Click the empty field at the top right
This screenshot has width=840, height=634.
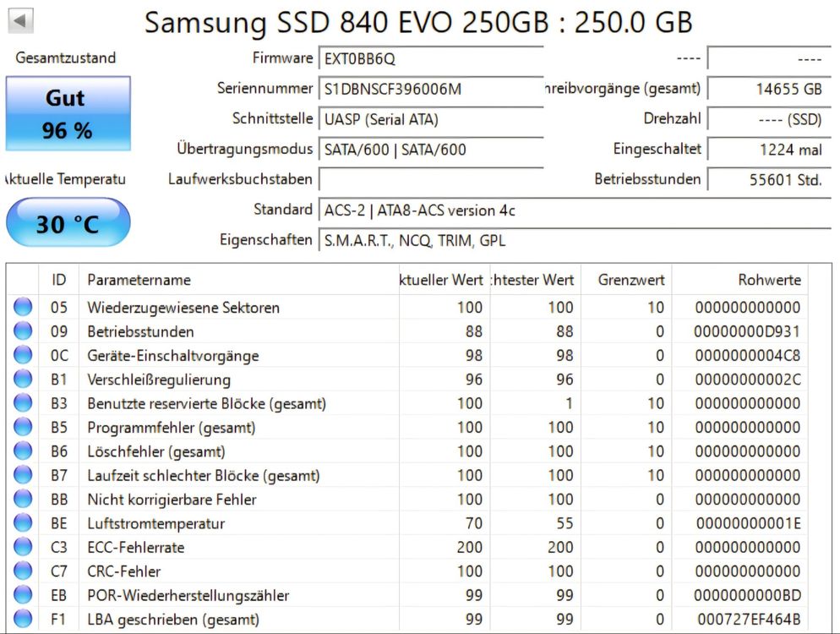tap(770, 58)
